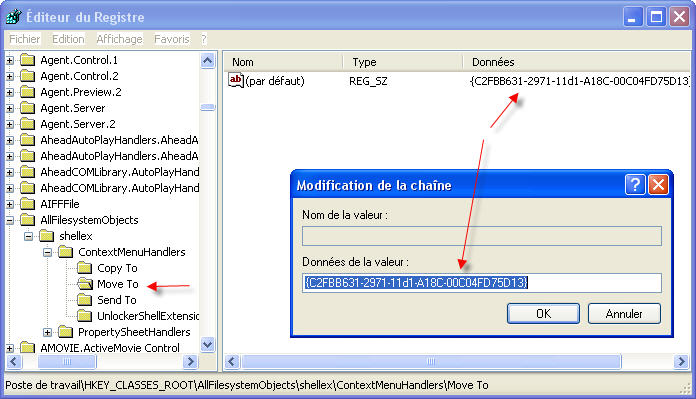Viewport: 696px width, 399px height.
Task: Click the Nom de la valeur field
Action: [x=482, y=236]
